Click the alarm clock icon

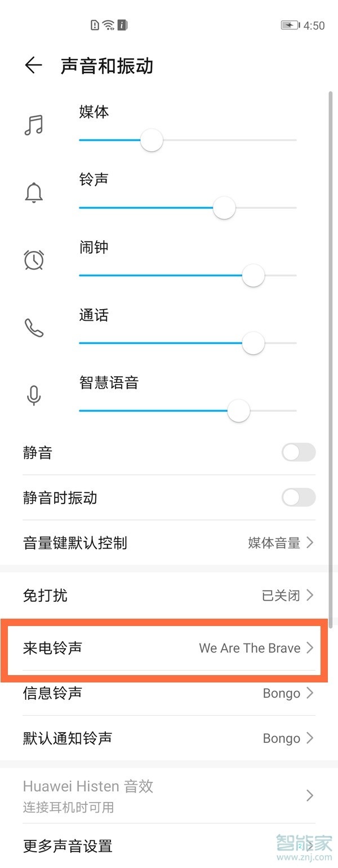tap(34, 260)
